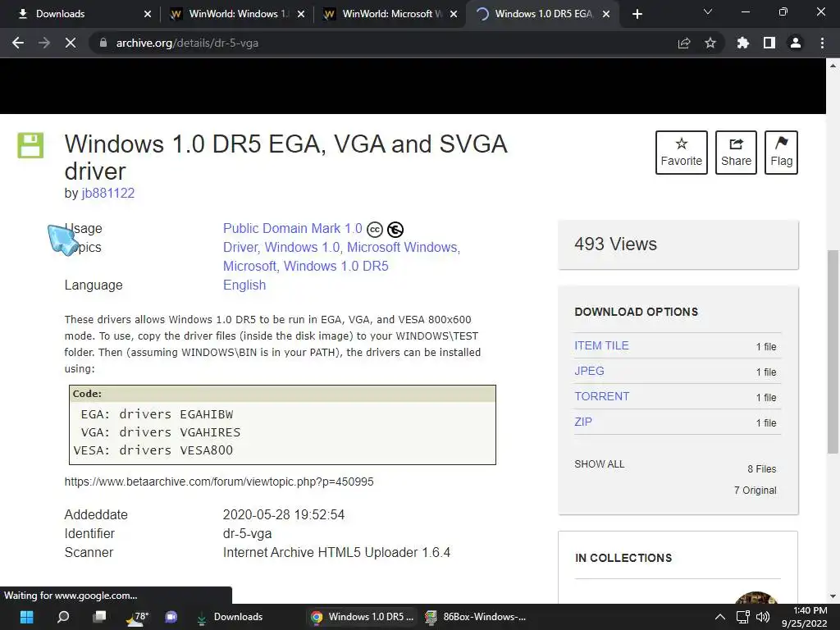Select the Windows 1.0 DR5 EGA tab

click(x=543, y=14)
